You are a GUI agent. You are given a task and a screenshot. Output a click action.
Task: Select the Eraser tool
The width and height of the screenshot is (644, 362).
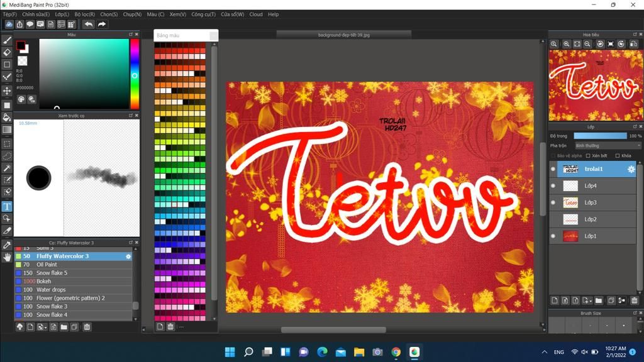[x=7, y=53]
